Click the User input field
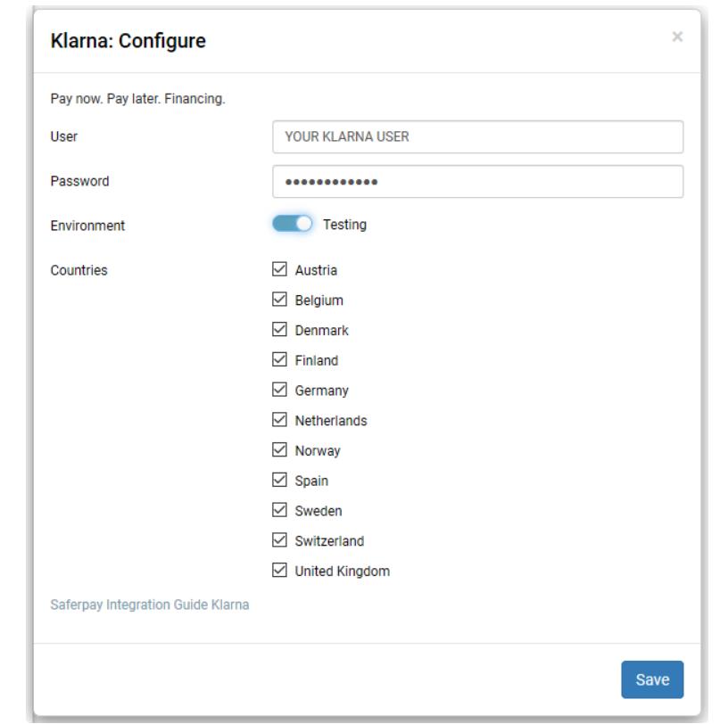 coord(477,136)
